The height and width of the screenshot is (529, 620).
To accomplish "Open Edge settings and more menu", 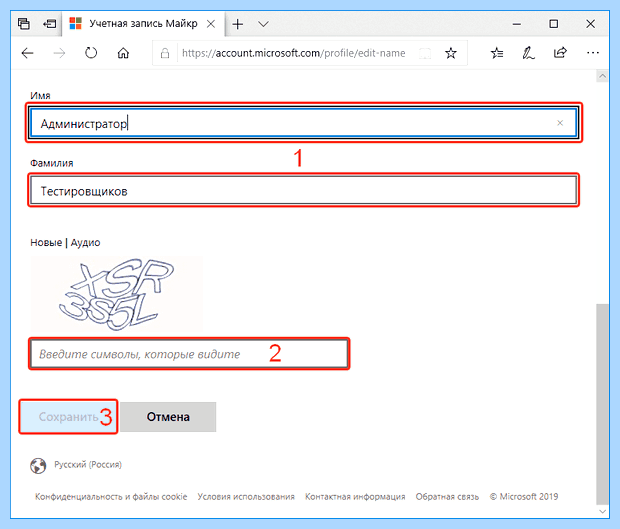I will (x=593, y=53).
